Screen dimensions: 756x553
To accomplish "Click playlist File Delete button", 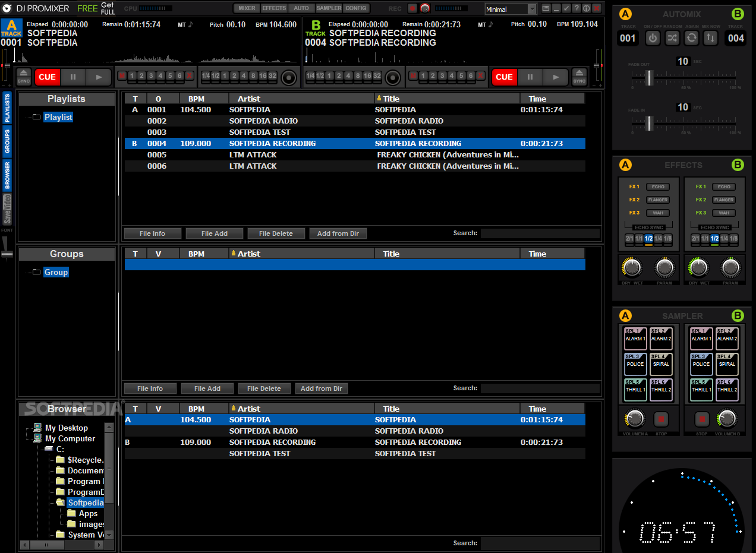I will (x=276, y=233).
